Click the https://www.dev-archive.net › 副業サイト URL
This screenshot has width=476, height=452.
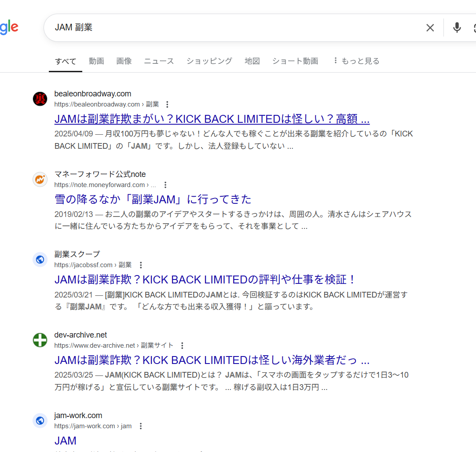tap(114, 345)
